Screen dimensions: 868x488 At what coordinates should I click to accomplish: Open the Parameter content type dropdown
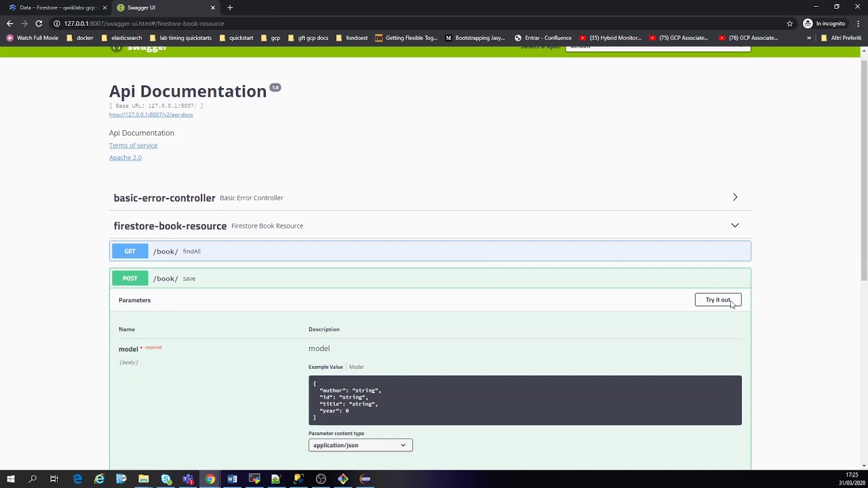[360, 445]
